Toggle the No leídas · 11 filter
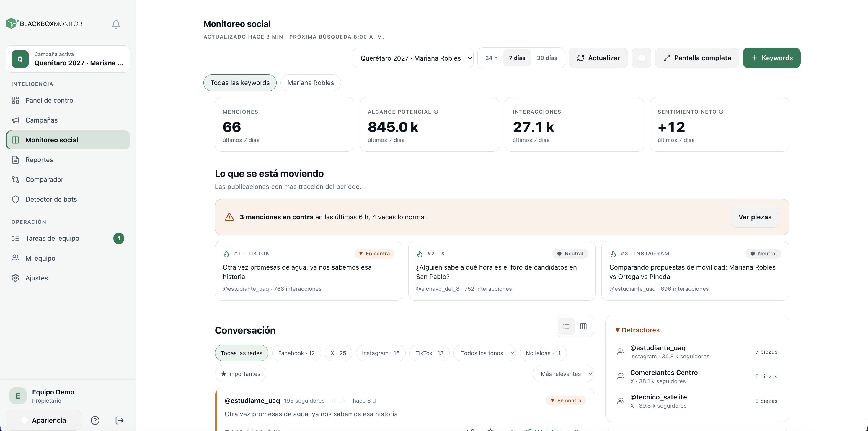This screenshot has width=868, height=431. 543,353
